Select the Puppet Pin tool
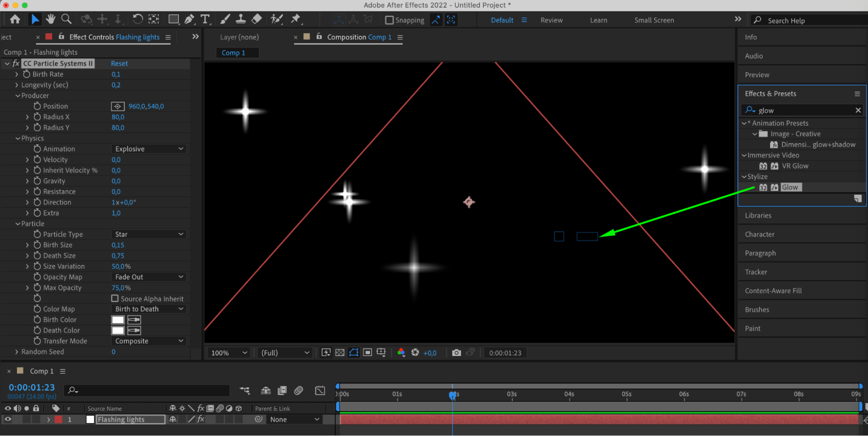868x436 pixels. point(296,19)
